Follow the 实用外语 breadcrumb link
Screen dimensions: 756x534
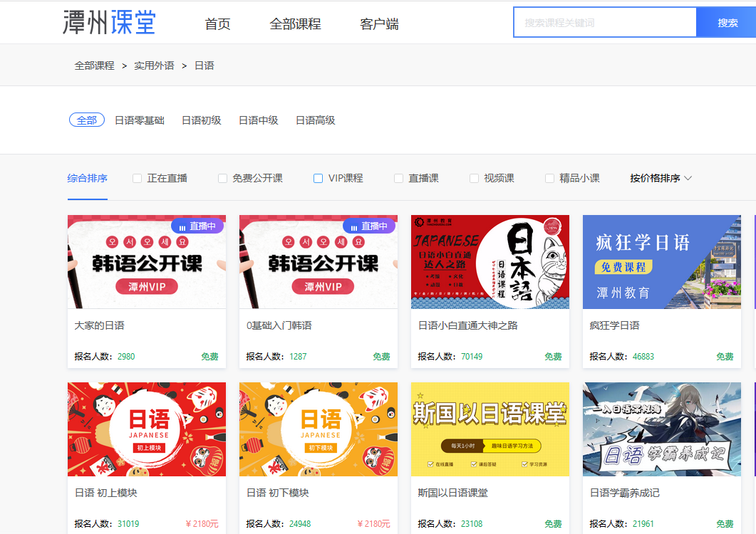pyautogui.click(x=154, y=66)
